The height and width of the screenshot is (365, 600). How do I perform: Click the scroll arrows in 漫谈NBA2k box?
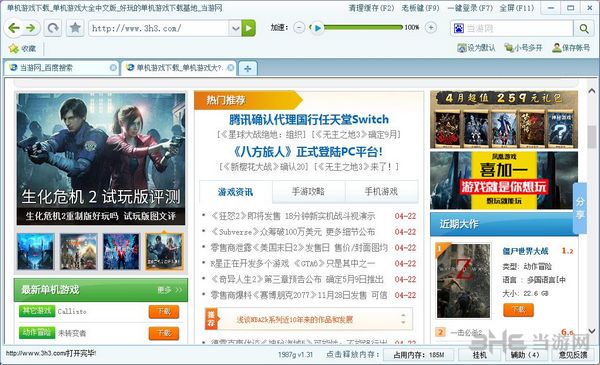tap(403, 319)
